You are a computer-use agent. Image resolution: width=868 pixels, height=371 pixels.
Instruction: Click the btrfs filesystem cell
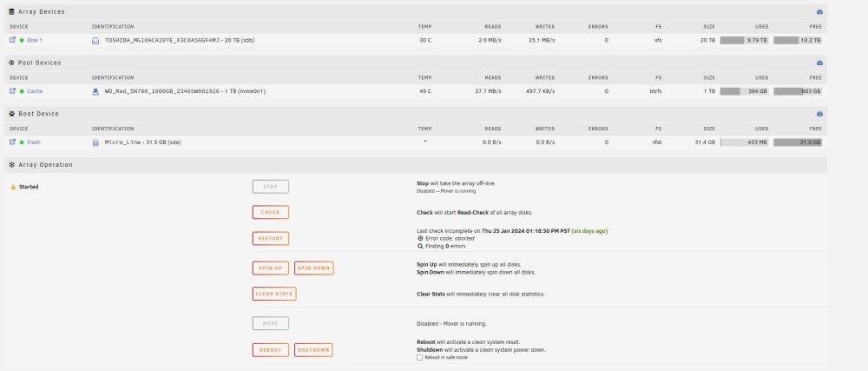655,91
